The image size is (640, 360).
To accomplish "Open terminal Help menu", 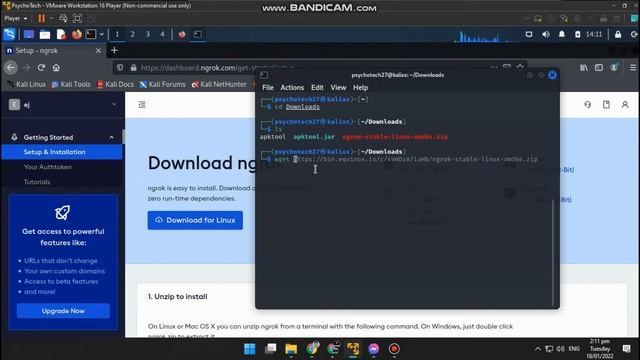I will pos(360,87).
